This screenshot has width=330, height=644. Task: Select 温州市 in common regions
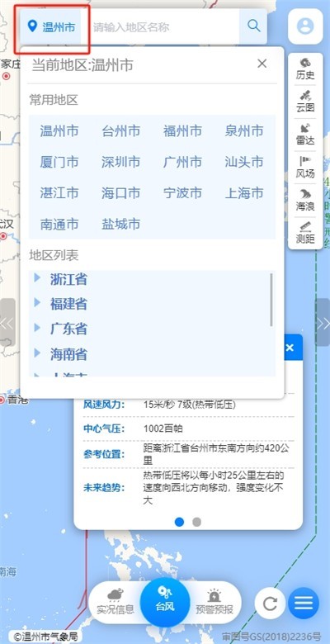(x=59, y=131)
